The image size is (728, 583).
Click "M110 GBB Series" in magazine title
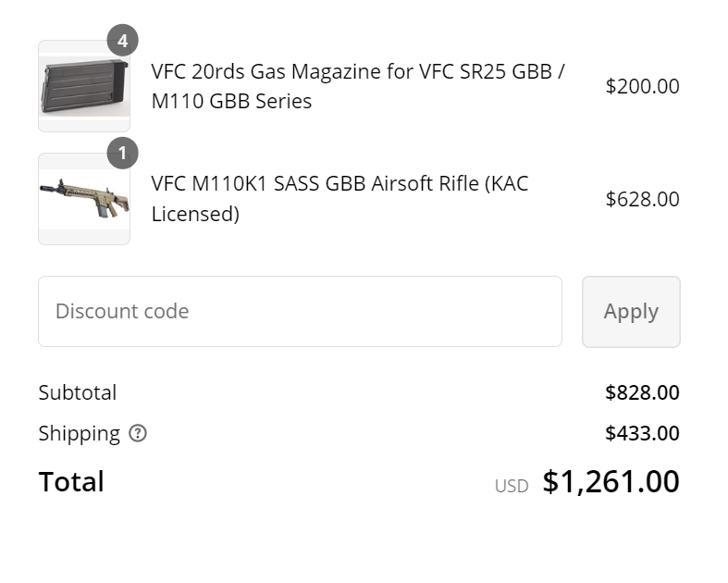(231, 102)
